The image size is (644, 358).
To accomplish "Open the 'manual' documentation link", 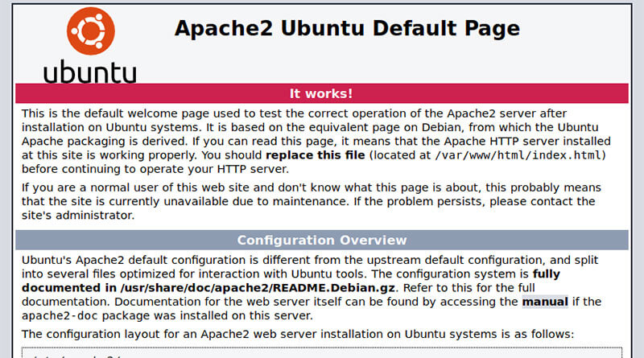I will point(545,302).
